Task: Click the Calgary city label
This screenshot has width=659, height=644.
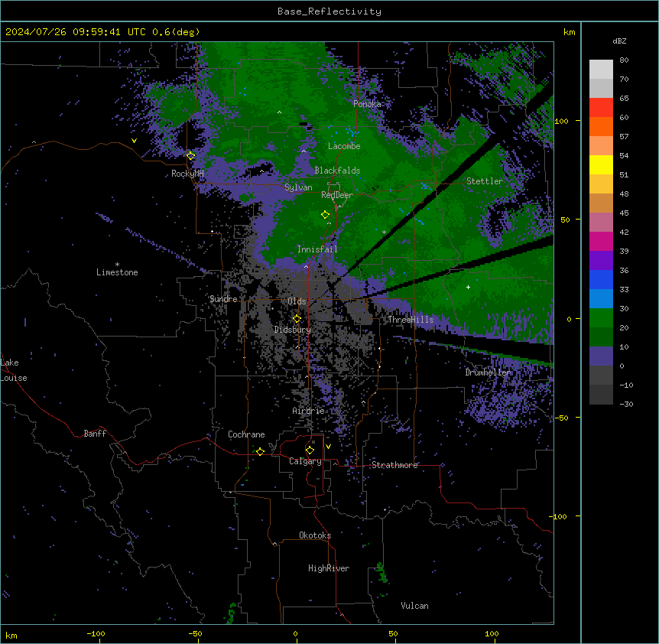Action: (x=306, y=461)
